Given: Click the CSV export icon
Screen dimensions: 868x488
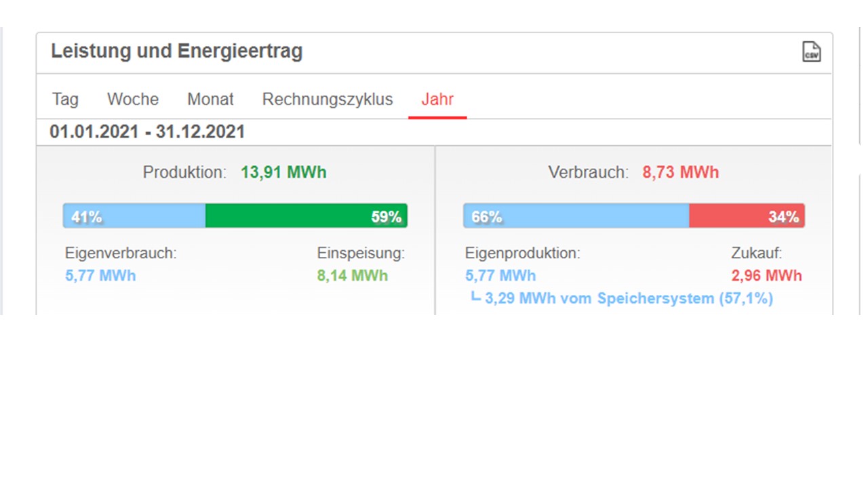Looking at the screenshot, I should click(x=811, y=52).
